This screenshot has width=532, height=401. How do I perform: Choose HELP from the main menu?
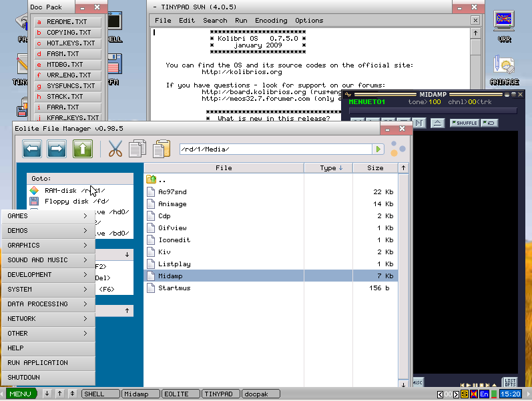[48, 348]
